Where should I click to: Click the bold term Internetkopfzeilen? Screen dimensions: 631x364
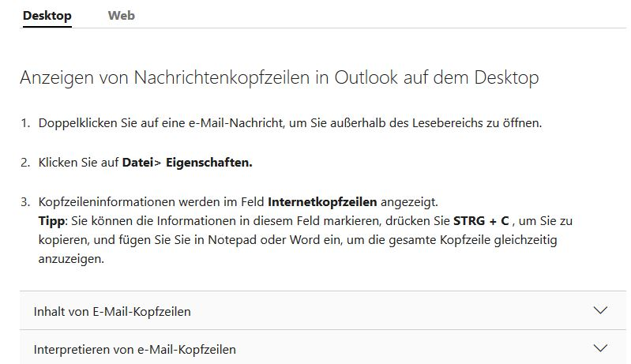[322, 202]
